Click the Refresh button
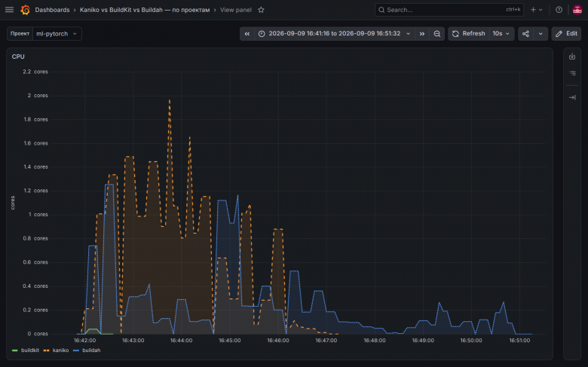 (x=469, y=34)
